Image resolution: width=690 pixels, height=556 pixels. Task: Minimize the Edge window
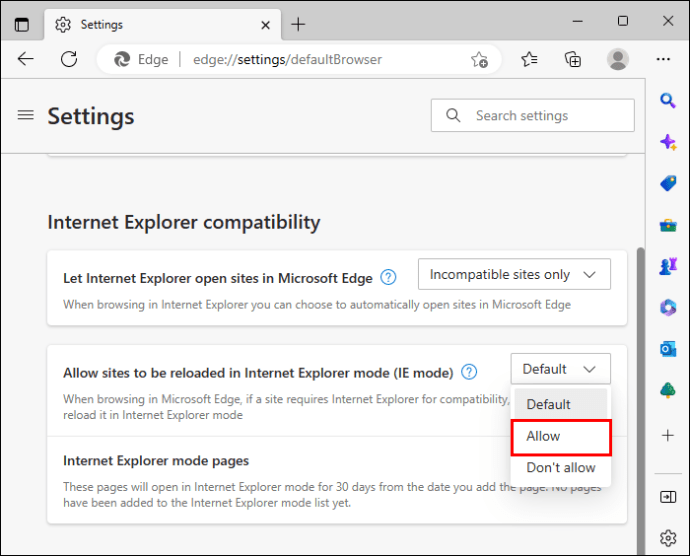577,21
